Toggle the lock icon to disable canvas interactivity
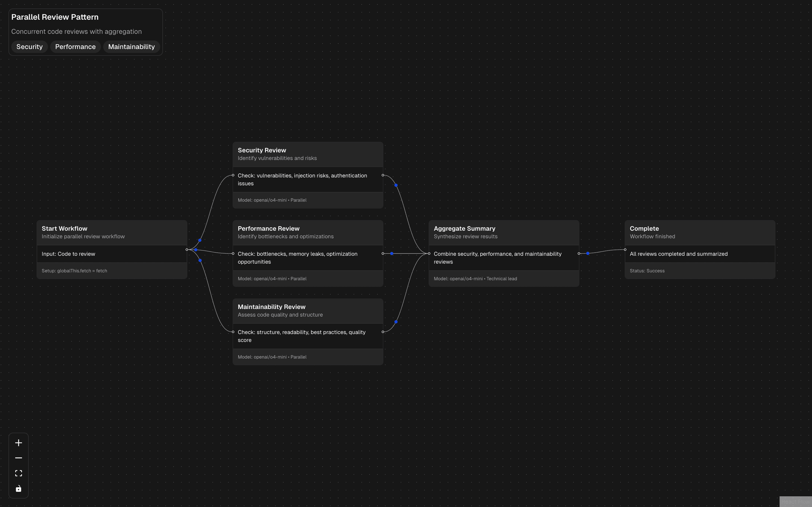The width and height of the screenshot is (812, 507). click(x=18, y=488)
